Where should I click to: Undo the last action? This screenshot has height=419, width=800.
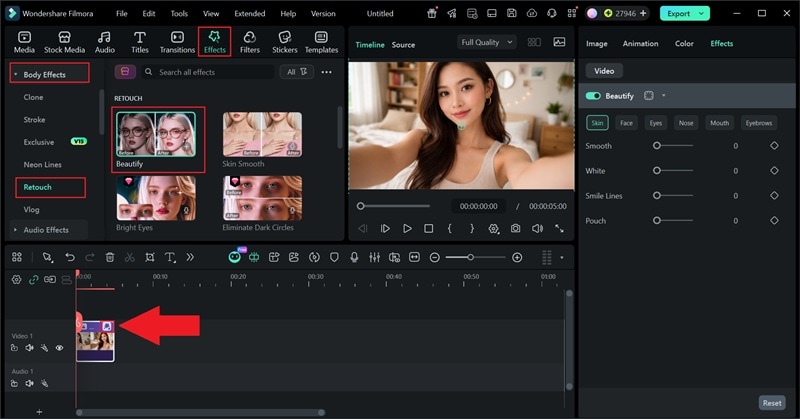70,257
